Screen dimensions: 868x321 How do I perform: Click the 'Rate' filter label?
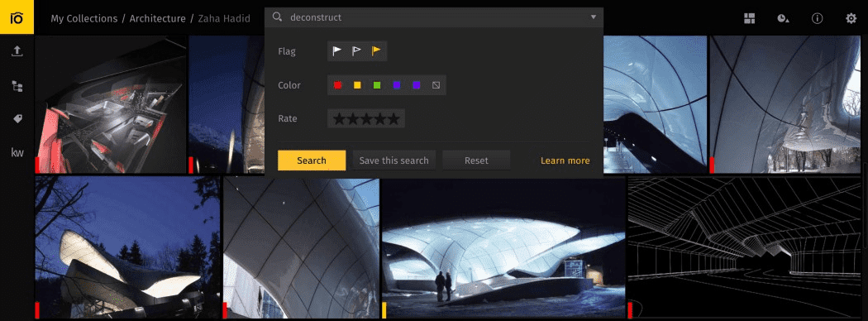[x=288, y=118]
